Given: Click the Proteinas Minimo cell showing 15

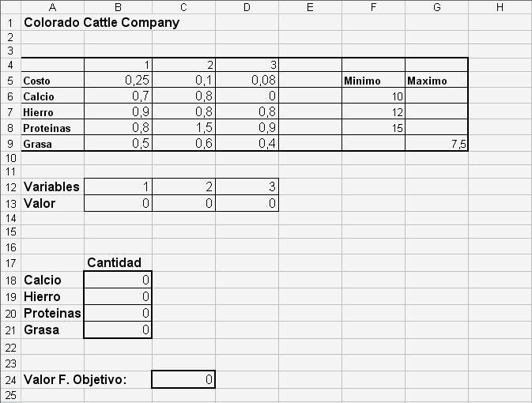Looking at the screenshot, I should pyautogui.click(x=373, y=127).
